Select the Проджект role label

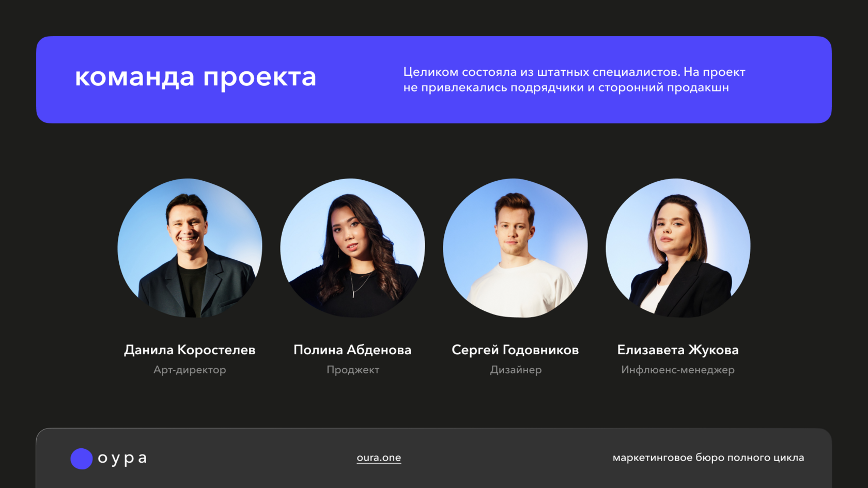click(x=353, y=370)
